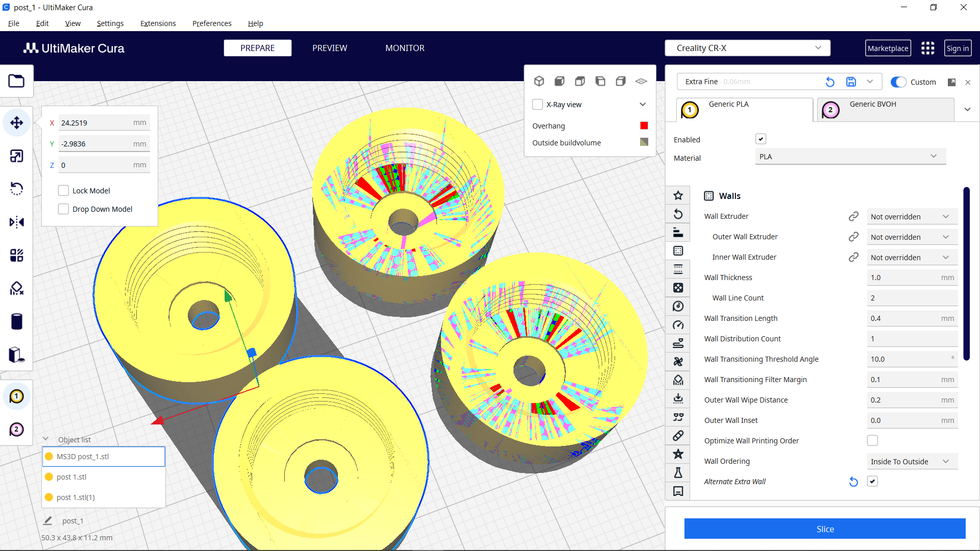Check Optimize Wall Printing Order
980x551 pixels.
(872, 440)
